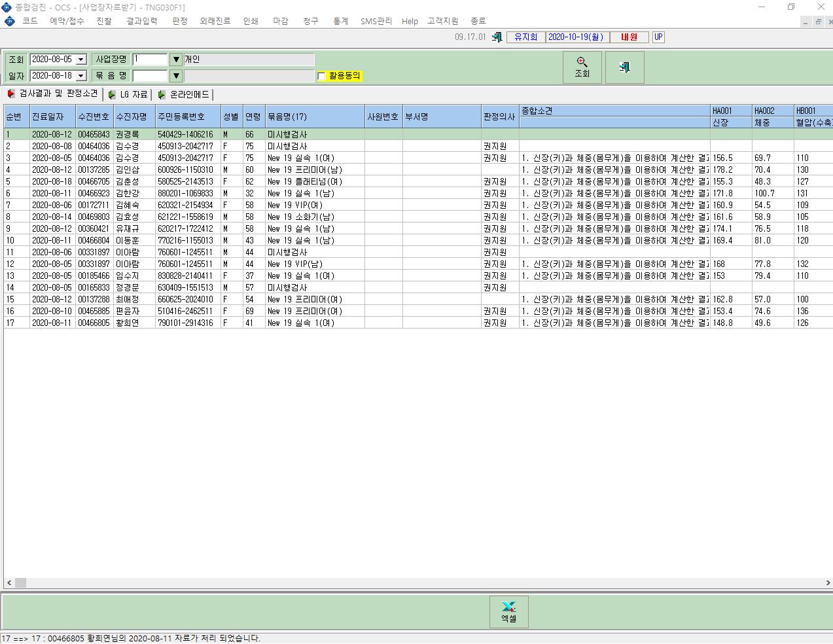Screen dimensions: 833x644
Task: Select the row for patient 김한강
Action: (x=418, y=193)
